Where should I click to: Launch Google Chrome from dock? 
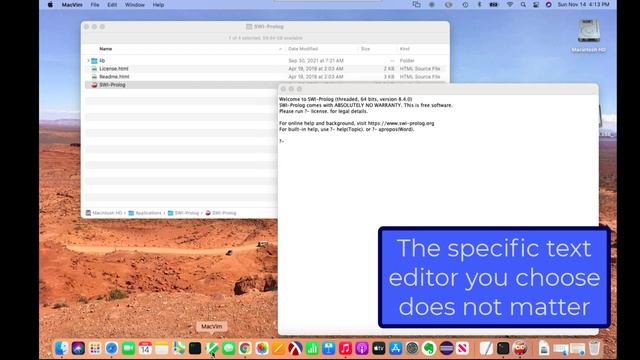(245, 348)
